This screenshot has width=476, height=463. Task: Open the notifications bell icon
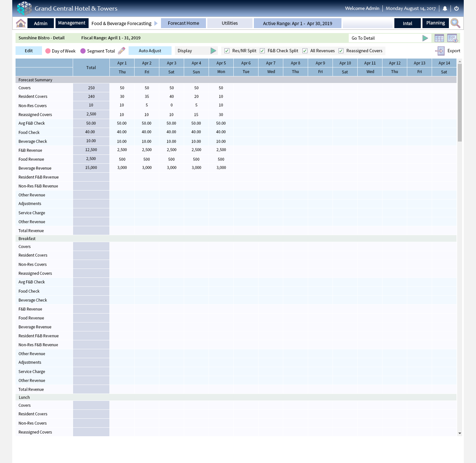coord(445,9)
